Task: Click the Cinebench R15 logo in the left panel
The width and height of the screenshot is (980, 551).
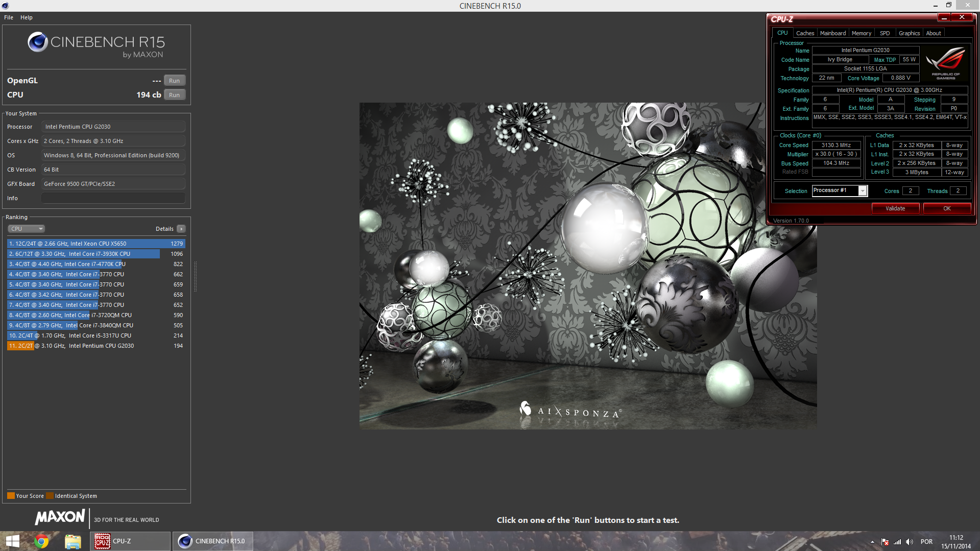Action: 96,45
